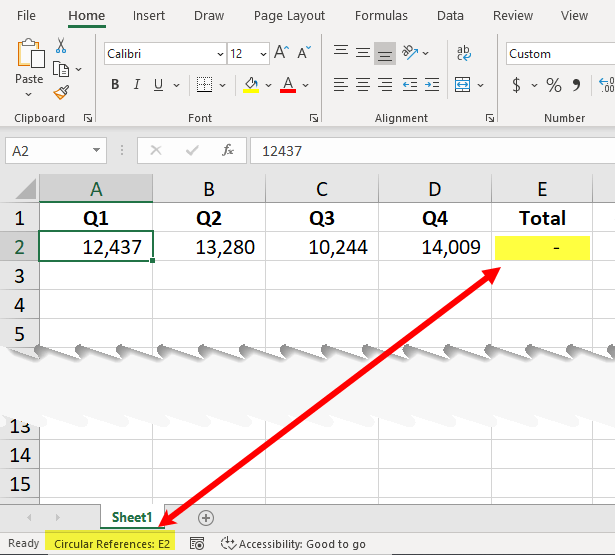Switch to the Data tab

point(450,16)
